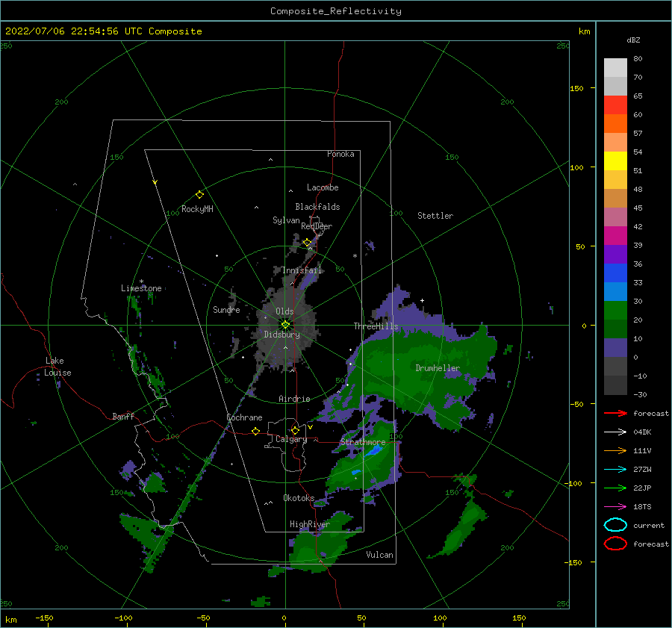Select the cyan 27ZW arrow icon

[615, 470]
